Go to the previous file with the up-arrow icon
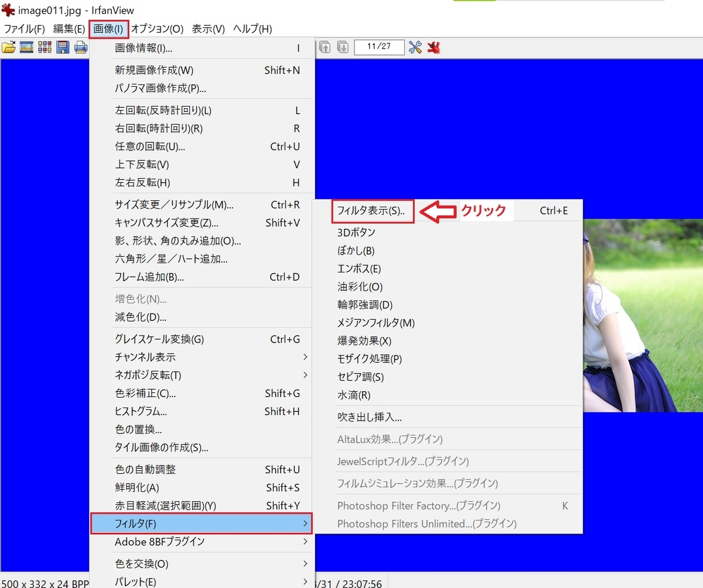The height and width of the screenshot is (588, 703). (326, 47)
